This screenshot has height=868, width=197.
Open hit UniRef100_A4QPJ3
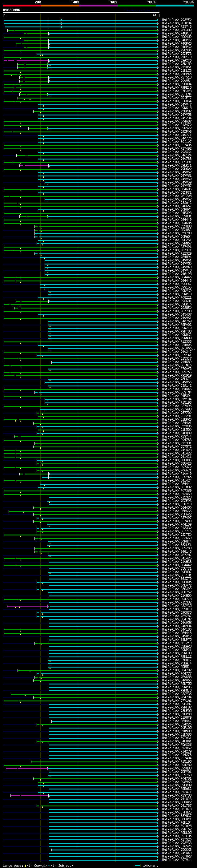click(177, 33)
